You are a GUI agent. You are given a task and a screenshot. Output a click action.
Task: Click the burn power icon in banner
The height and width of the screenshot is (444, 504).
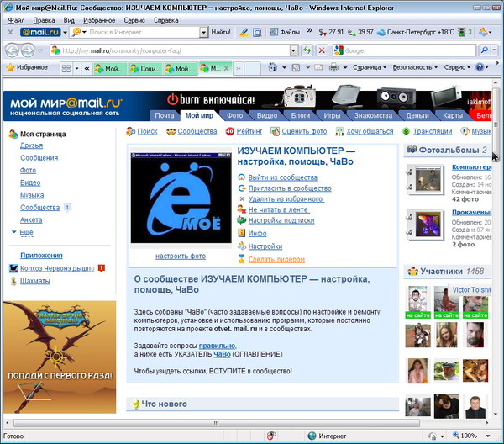pos(172,99)
